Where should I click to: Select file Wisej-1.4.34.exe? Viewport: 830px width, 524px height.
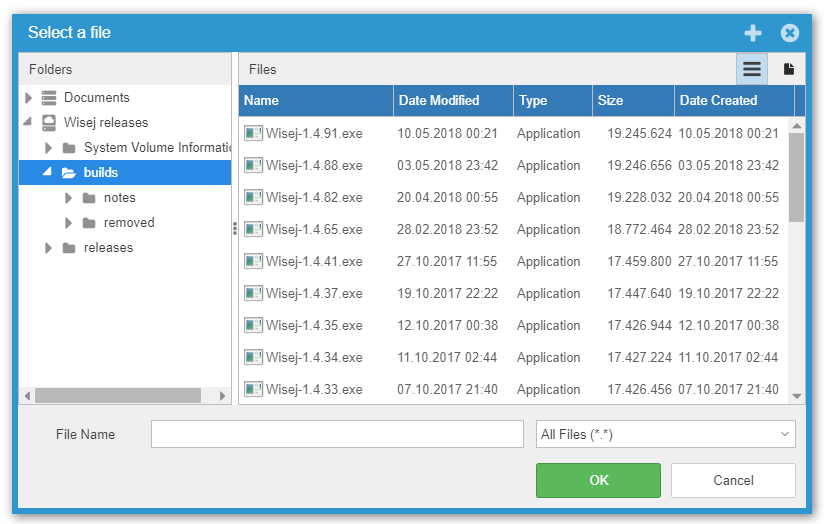click(x=314, y=357)
